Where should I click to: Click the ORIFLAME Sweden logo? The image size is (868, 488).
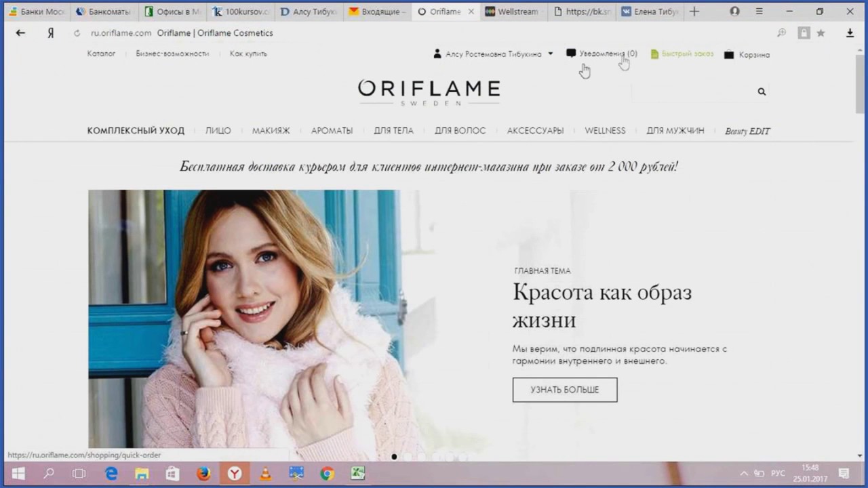[429, 92]
